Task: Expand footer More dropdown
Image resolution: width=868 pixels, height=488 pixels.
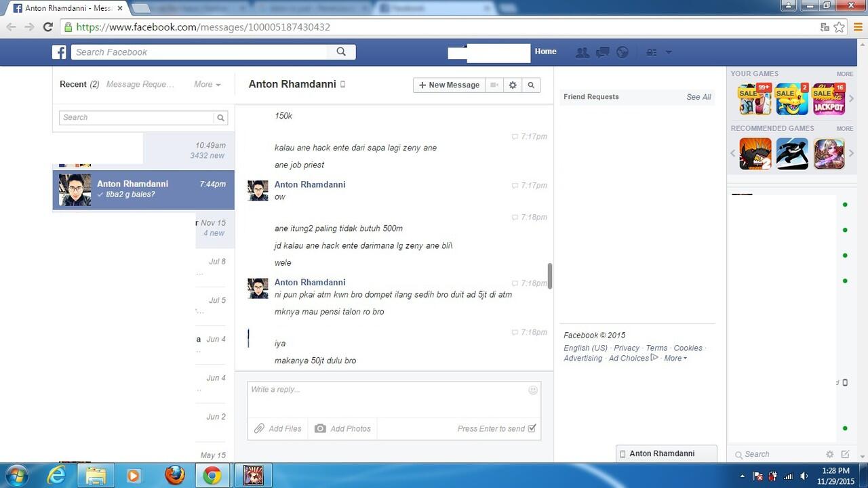Action: [x=675, y=358]
